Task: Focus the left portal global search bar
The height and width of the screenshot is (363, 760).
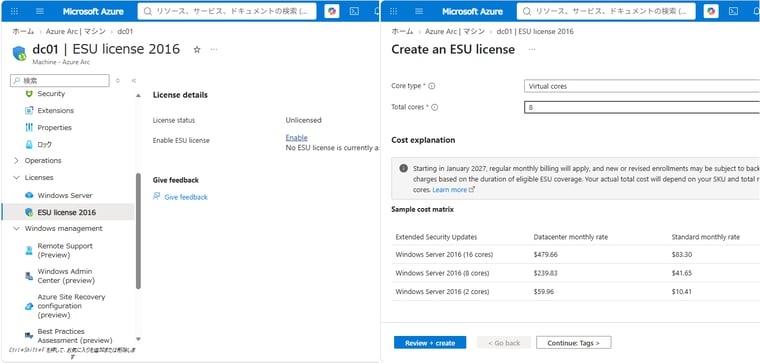Action: 227,11
